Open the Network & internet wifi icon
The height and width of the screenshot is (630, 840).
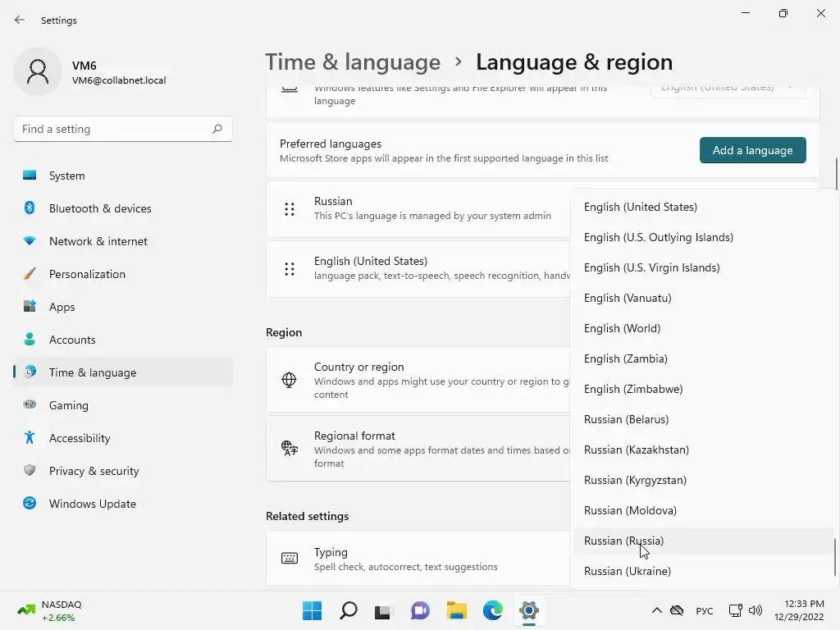30,241
